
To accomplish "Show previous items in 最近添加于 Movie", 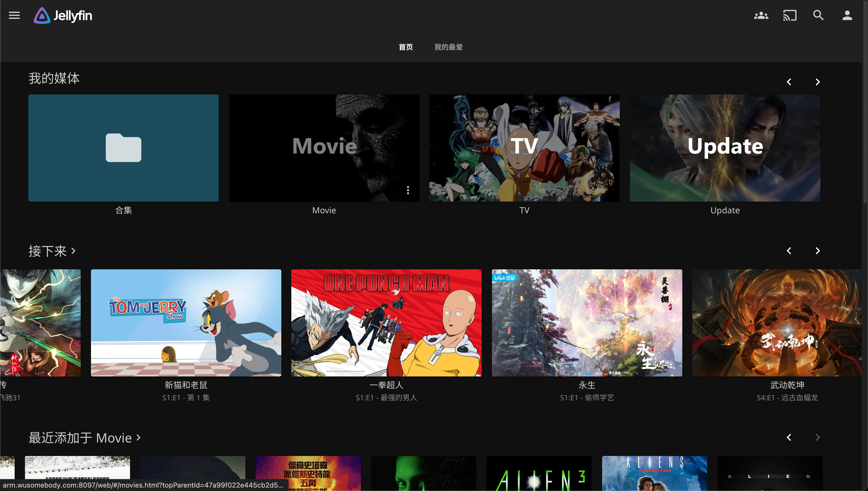I will 789,437.
